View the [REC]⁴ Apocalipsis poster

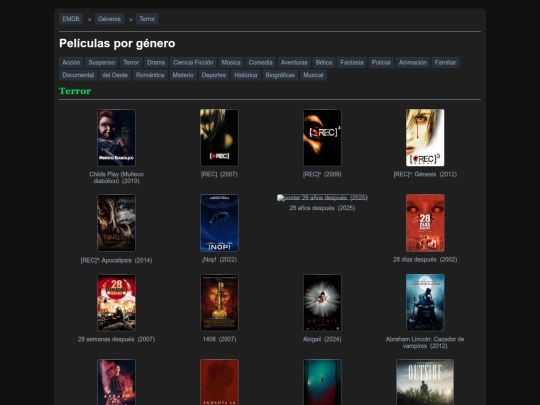[116, 223]
